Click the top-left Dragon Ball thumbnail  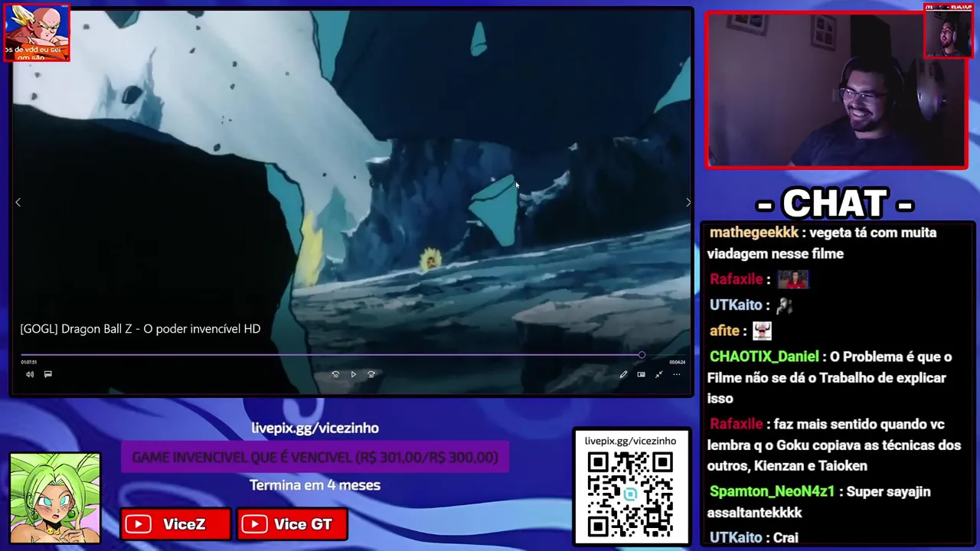(x=37, y=32)
